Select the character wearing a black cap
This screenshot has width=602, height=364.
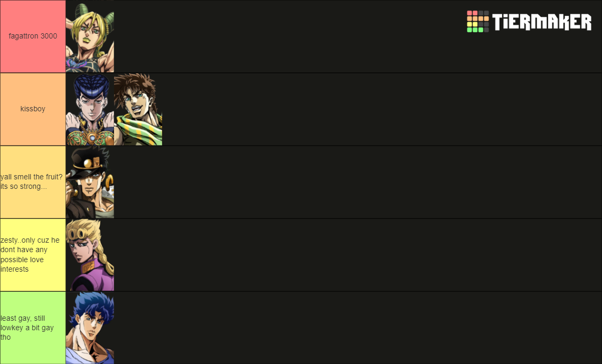pyautogui.click(x=90, y=182)
